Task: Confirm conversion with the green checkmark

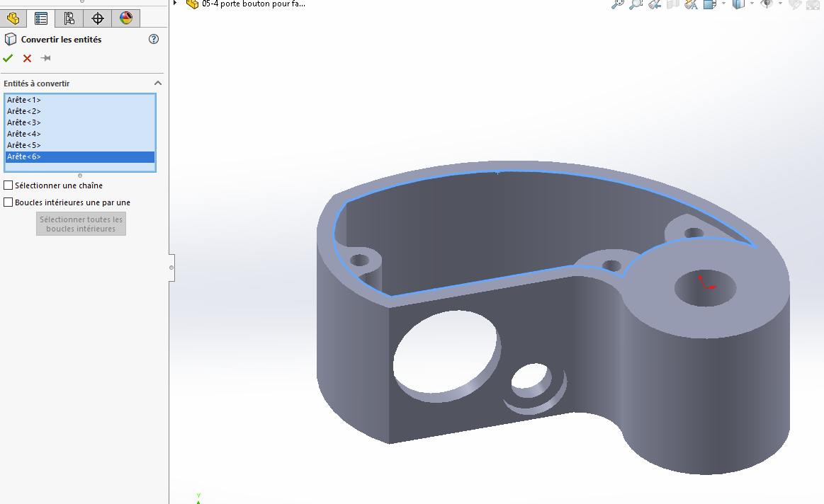Action: point(8,58)
